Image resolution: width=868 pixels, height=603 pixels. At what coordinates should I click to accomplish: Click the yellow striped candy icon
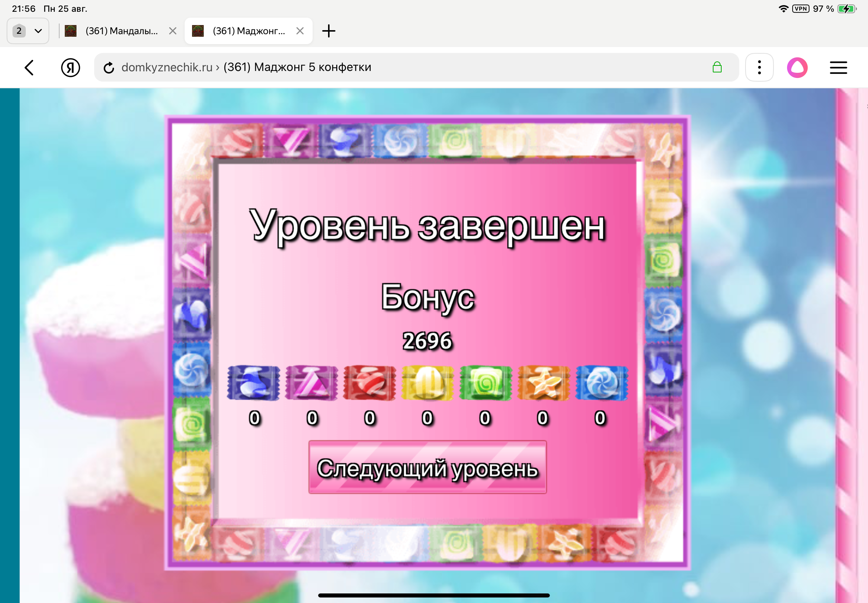point(427,383)
